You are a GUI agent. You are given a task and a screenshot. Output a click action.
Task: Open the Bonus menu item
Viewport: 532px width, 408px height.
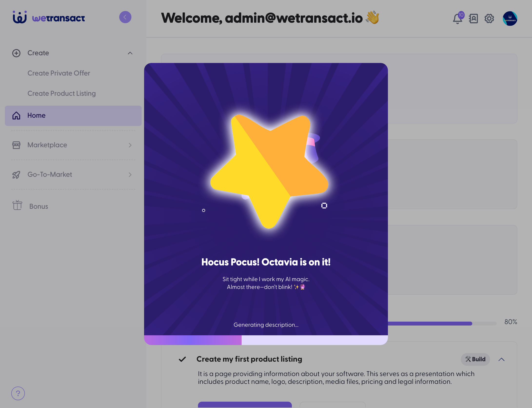(39, 206)
